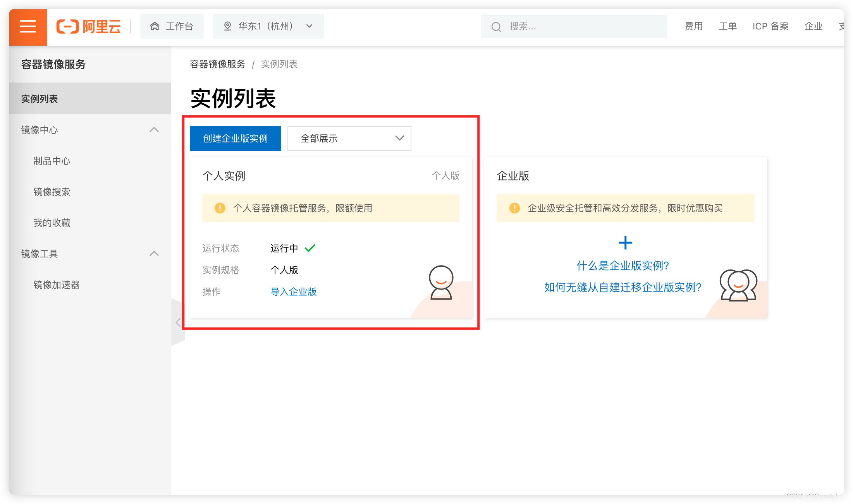Image resolution: width=853 pixels, height=504 pixels.
Task: Click the home icon beside 工作台
Action: (x=155, y=26)
